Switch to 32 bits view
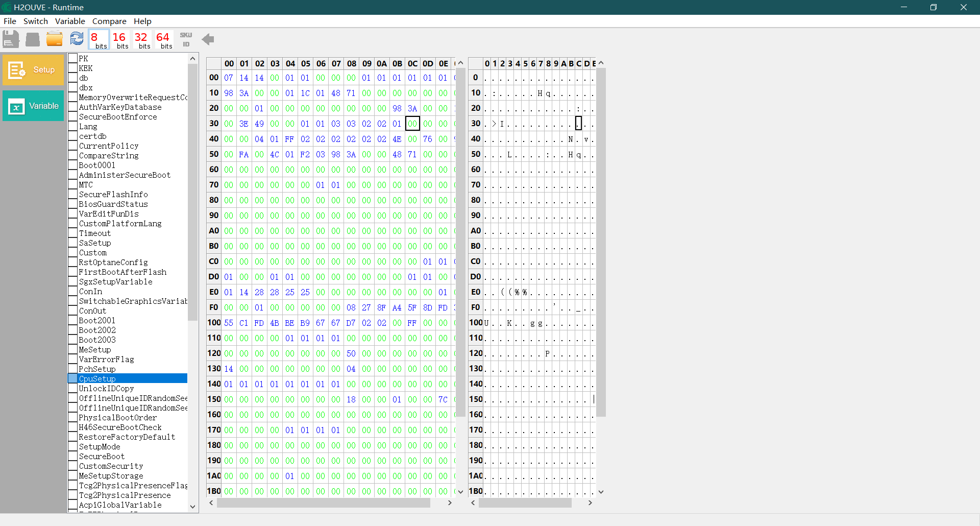 pyautogui.click(x=142, y=40)
